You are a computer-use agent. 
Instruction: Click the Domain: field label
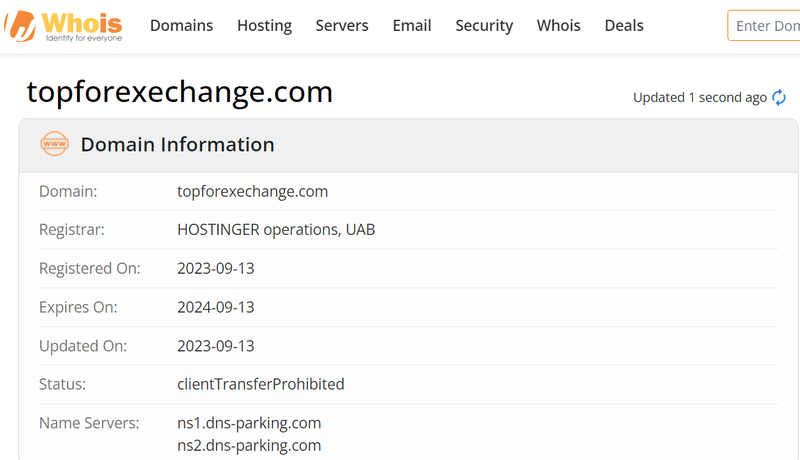(68, 191)
